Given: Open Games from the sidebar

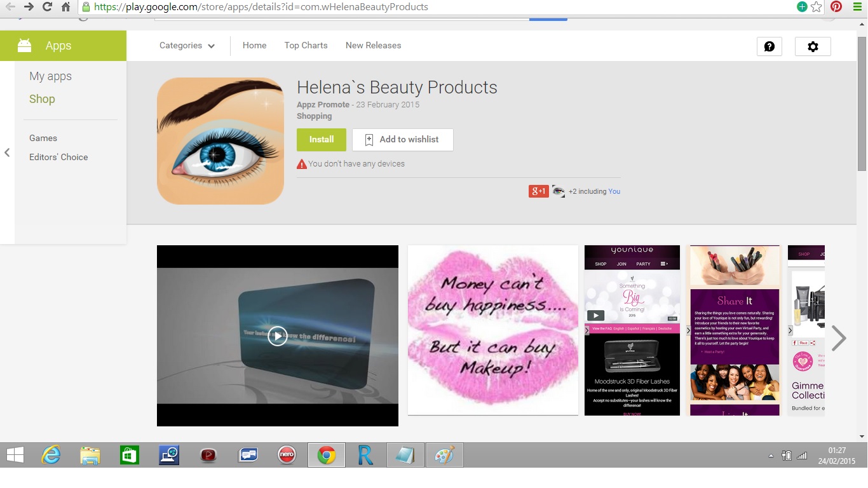Looking at the screenshot, I should click(43, 138).
